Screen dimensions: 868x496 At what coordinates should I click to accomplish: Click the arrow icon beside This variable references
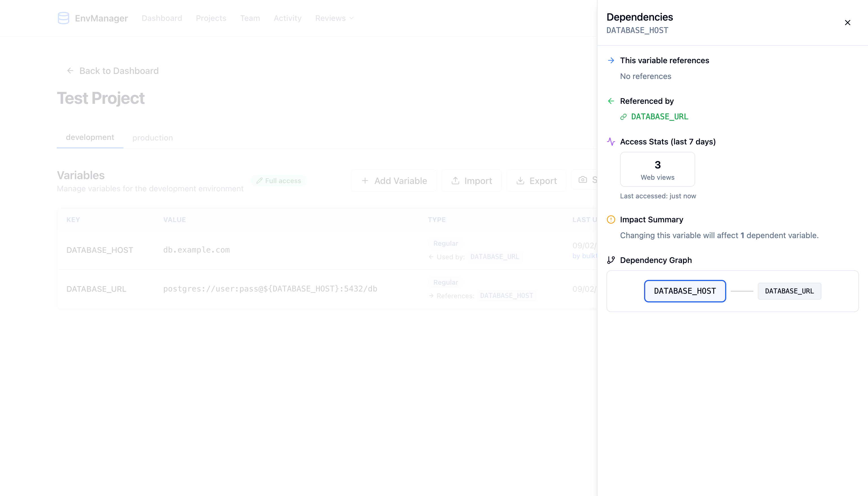click(610, 60)
